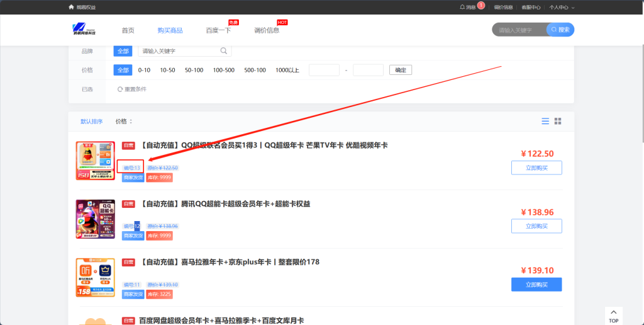Select the 100-500 price range filter

223,70
